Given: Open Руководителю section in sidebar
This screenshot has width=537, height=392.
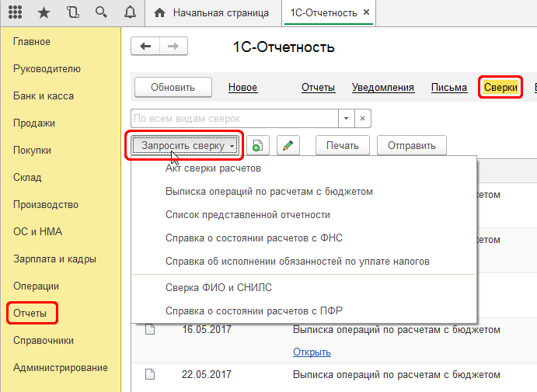Looking at the screenshot, I should 47,69.
